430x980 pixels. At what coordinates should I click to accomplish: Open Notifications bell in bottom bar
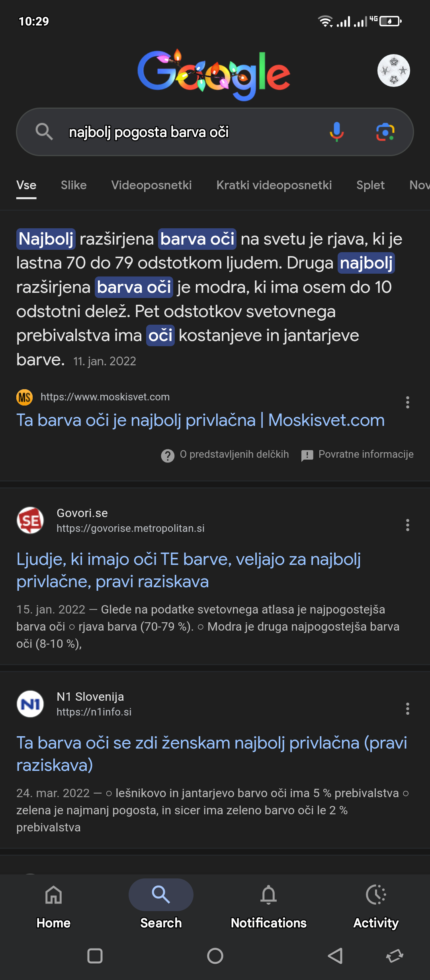pyautogui.click(x=269, y=904)
